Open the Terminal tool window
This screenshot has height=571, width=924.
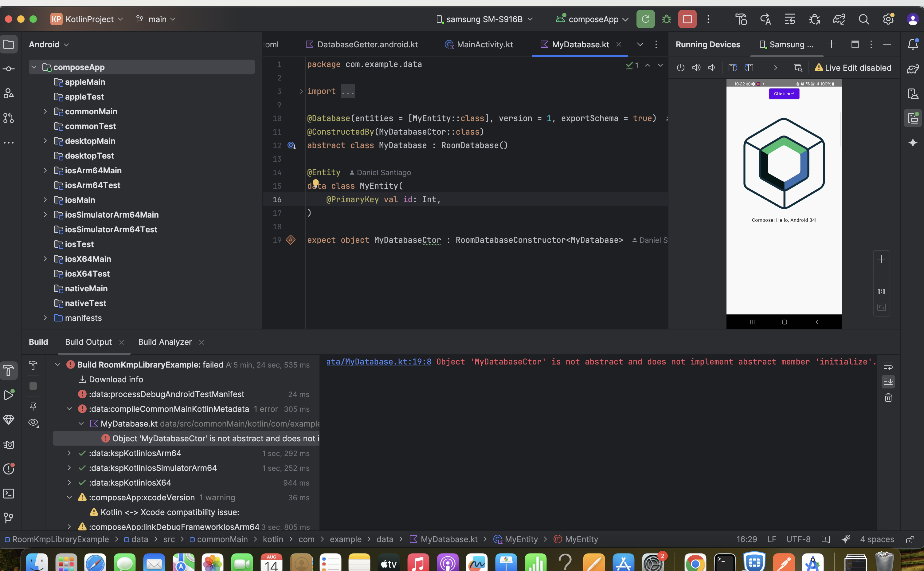click(9, 494)
